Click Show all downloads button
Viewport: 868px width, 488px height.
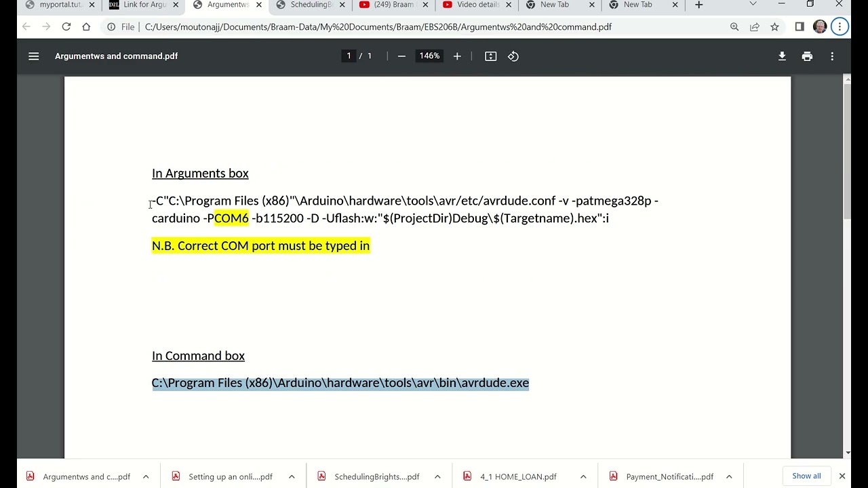806,476
